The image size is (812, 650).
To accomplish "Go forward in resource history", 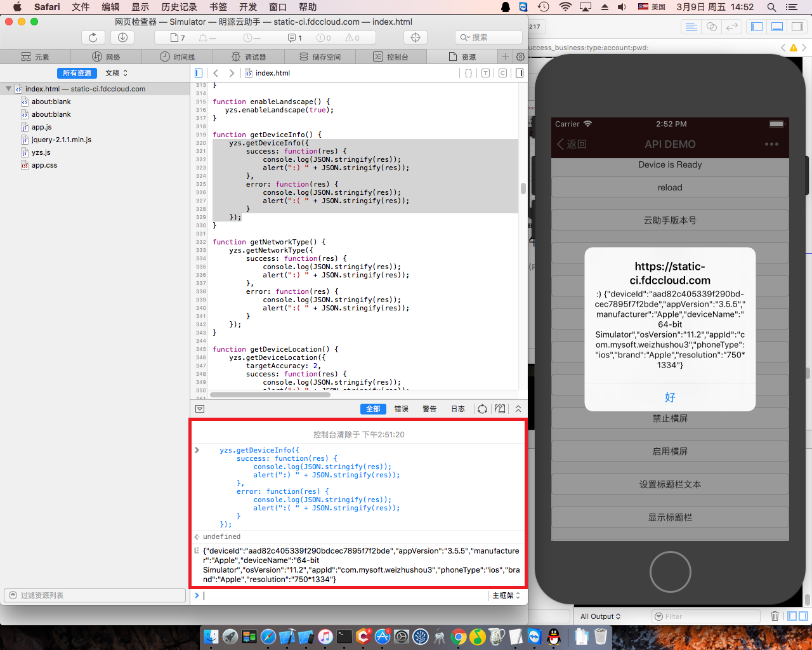I will click(232, 73).
